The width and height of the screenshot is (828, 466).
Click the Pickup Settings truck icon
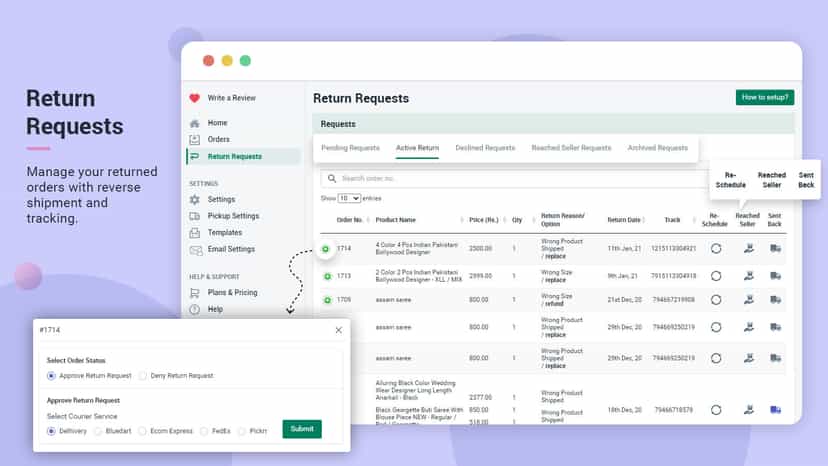(x=194, y=216)
